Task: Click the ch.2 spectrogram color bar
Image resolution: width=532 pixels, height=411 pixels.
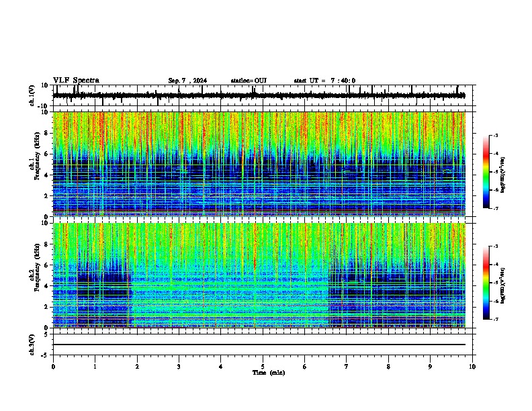Action: pyautogui.click(x=486, y=283)
